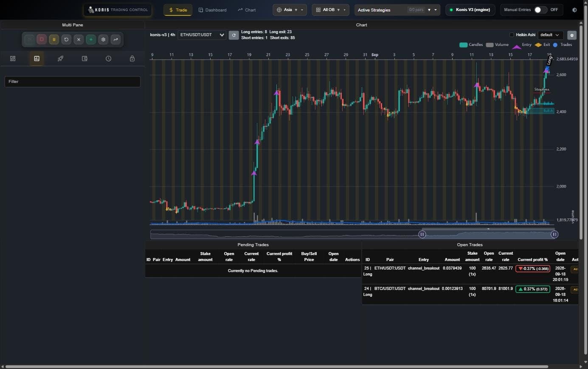This screenshot has height=369, width=588.
Task: Click the gear icon in the bot control toolbar
Action: (x=103, y=40)
